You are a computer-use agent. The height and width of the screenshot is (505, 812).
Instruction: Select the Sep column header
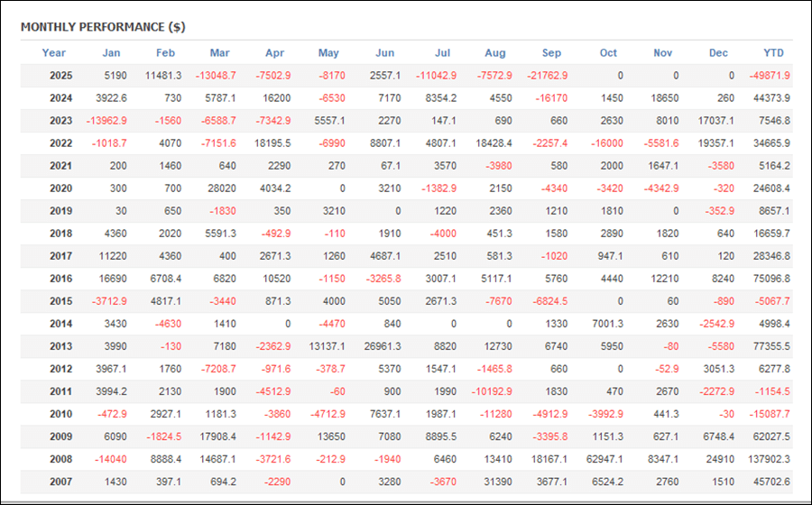552,52
